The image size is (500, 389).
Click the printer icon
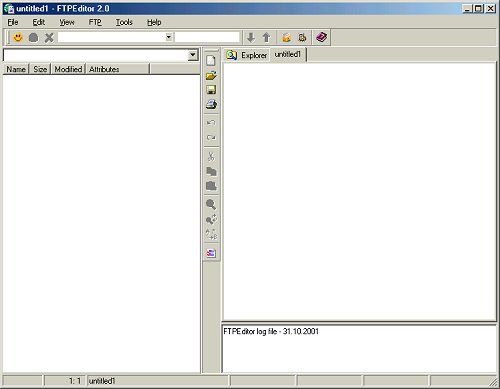coord(211,104)
